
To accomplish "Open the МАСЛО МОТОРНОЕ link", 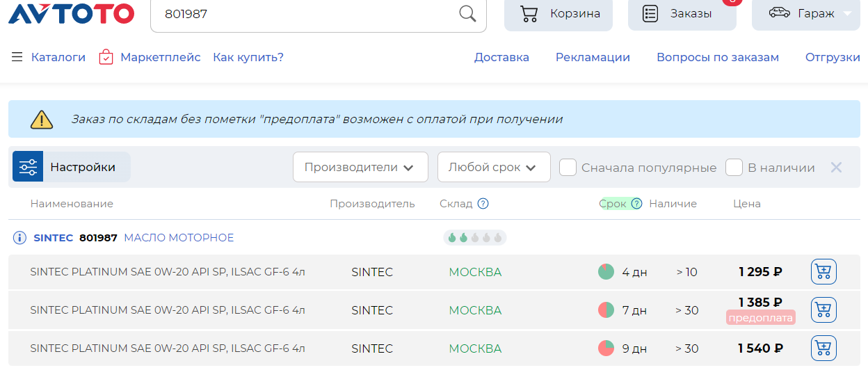I will pos(179,238).
